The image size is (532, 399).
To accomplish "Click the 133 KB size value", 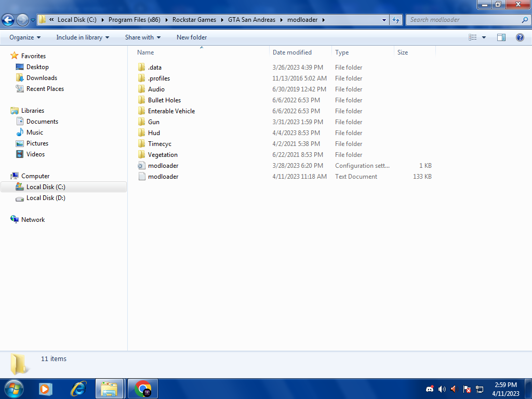I will point(422,177).
